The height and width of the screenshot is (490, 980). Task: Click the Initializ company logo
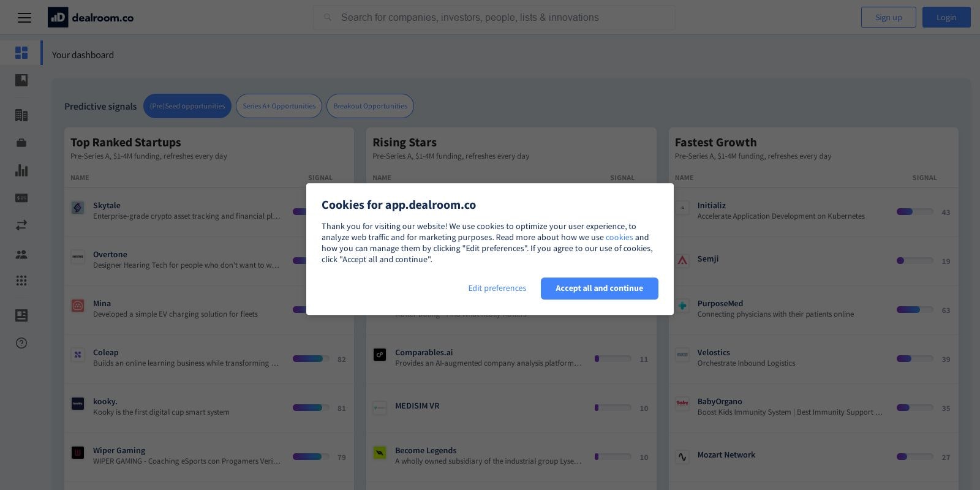[682, 208]
